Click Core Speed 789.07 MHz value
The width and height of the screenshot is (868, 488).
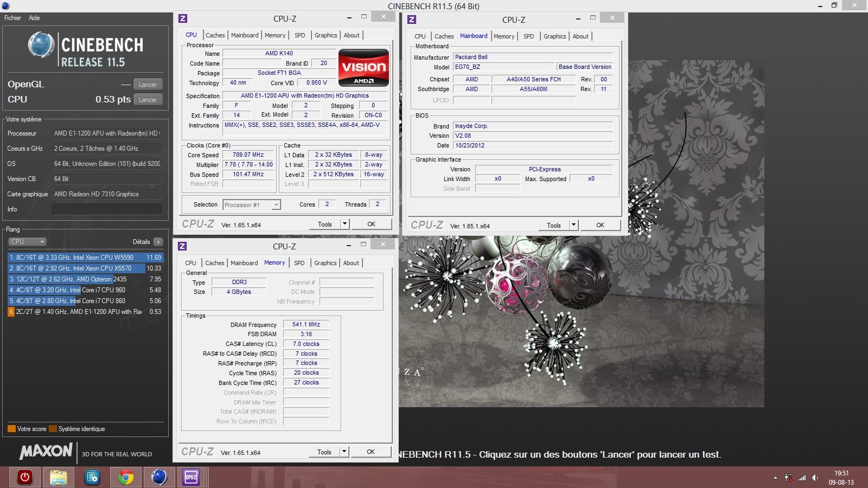248,155
